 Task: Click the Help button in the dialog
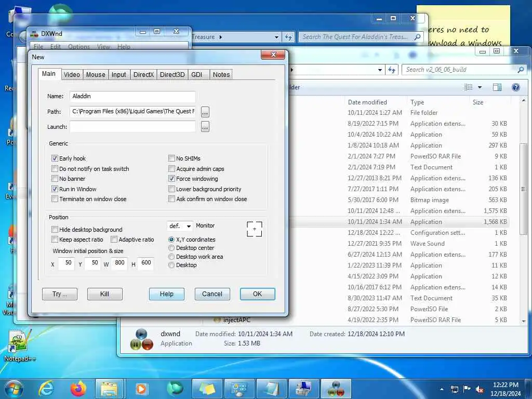167,294
